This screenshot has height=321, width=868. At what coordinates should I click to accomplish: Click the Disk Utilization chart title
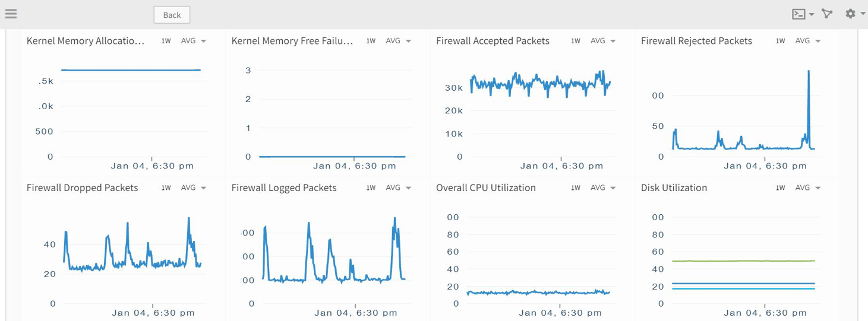(674, 188)
